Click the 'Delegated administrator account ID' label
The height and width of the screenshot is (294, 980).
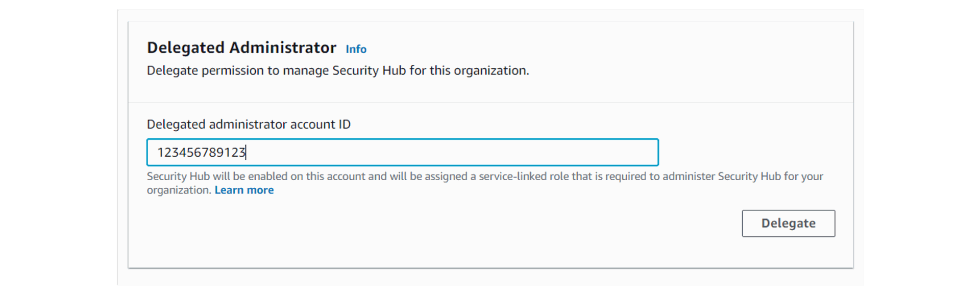coord(249,125)
